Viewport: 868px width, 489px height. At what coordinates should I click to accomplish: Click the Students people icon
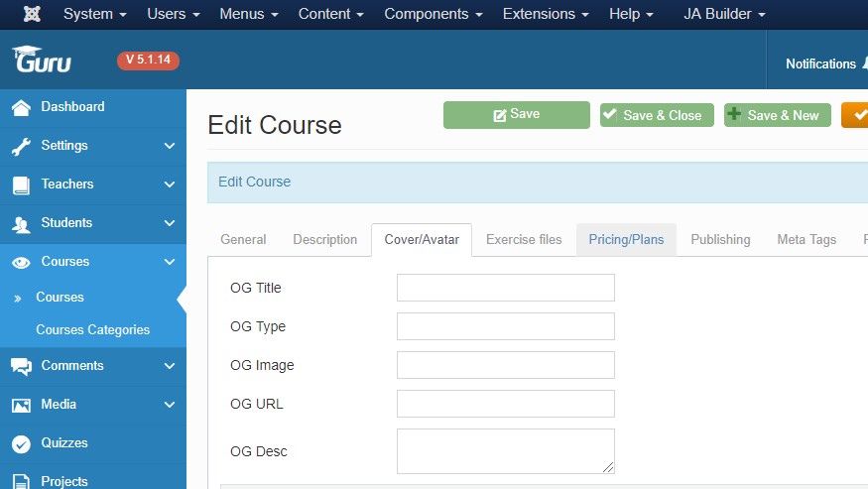tap(21, 223)
